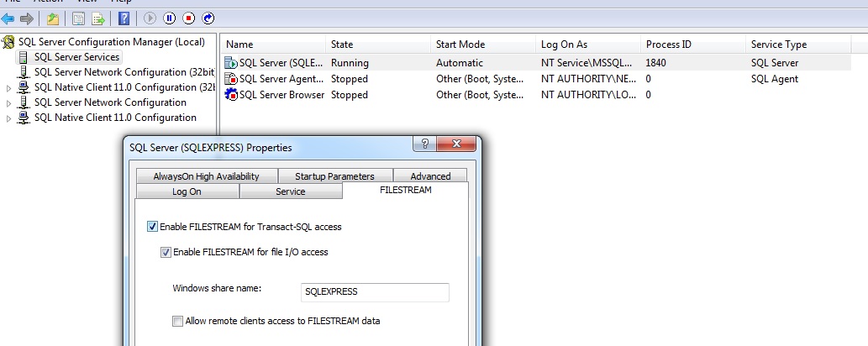Viewport: 868px width, 346px height.
Task: Select the SQL Server Browser service icon
Action: pos(231,95)
